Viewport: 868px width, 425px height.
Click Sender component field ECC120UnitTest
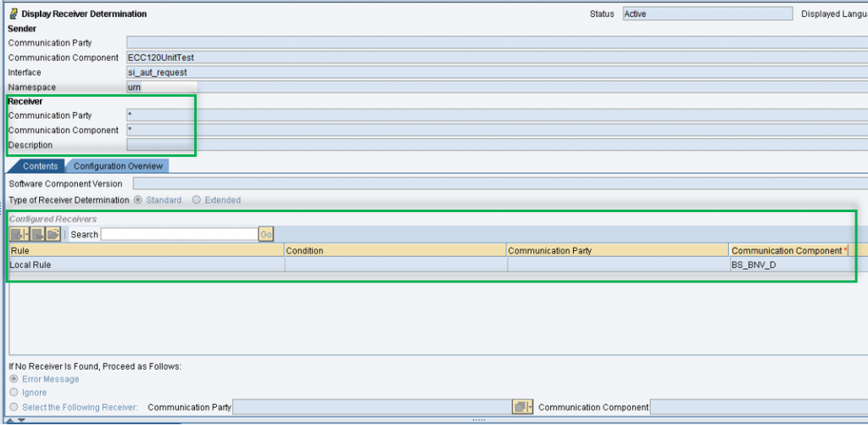point(497,58)
